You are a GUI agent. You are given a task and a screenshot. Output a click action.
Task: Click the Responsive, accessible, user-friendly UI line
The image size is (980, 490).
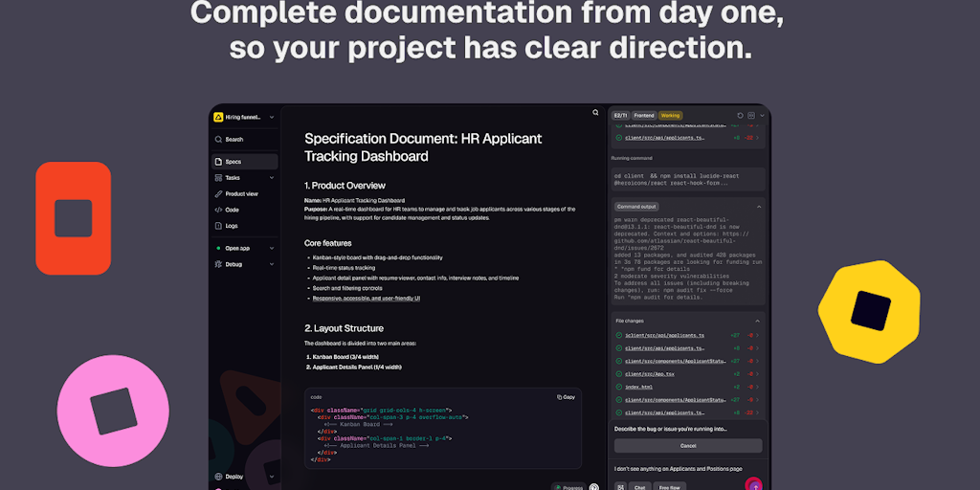tap(367, 299)
